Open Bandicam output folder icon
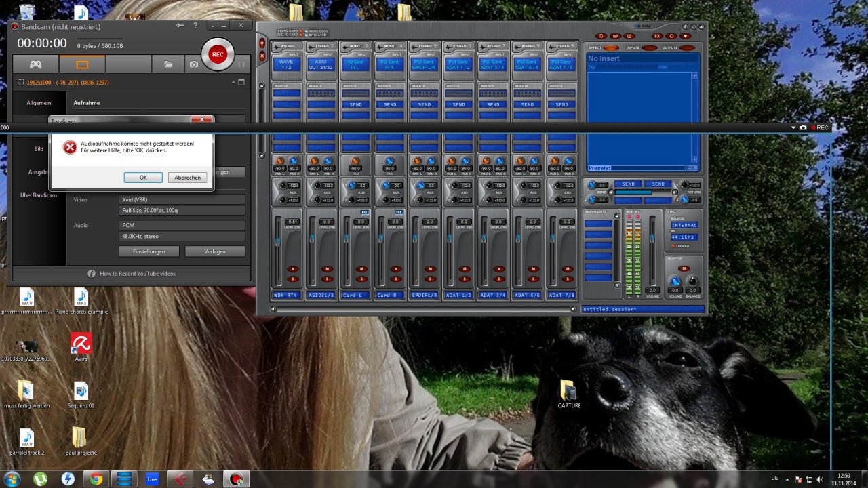Image resolution: width=868 pixels, height=488 pixels. (167, 64)
